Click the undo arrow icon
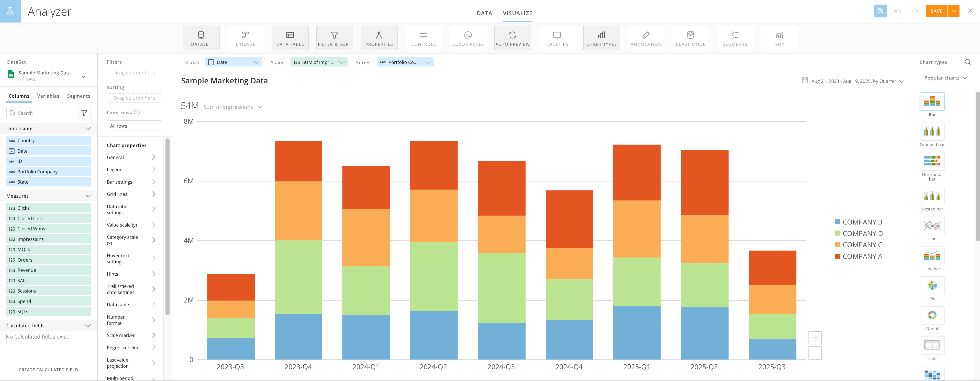 (897, 11)
